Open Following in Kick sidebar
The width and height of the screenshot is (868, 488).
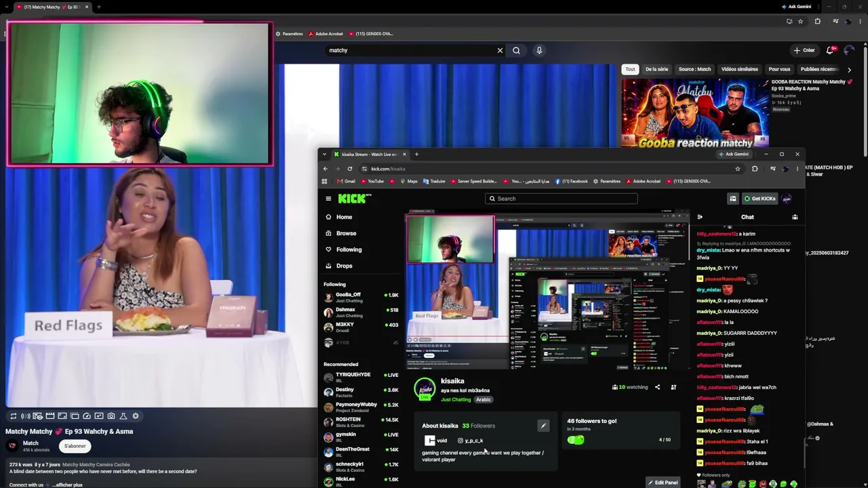(349, 249)
